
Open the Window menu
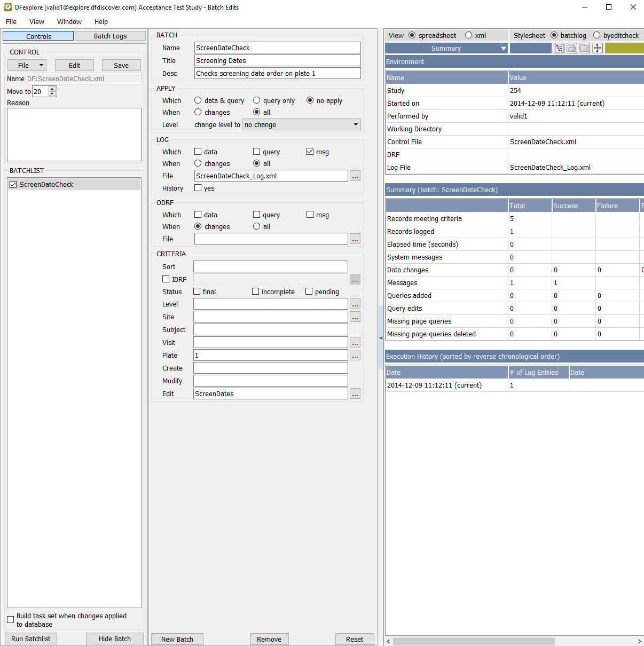pyautogui.click(x=69, y=22)
